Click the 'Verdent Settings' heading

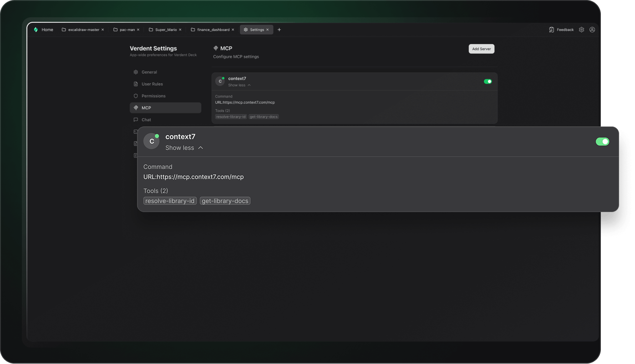coord(153,49)
